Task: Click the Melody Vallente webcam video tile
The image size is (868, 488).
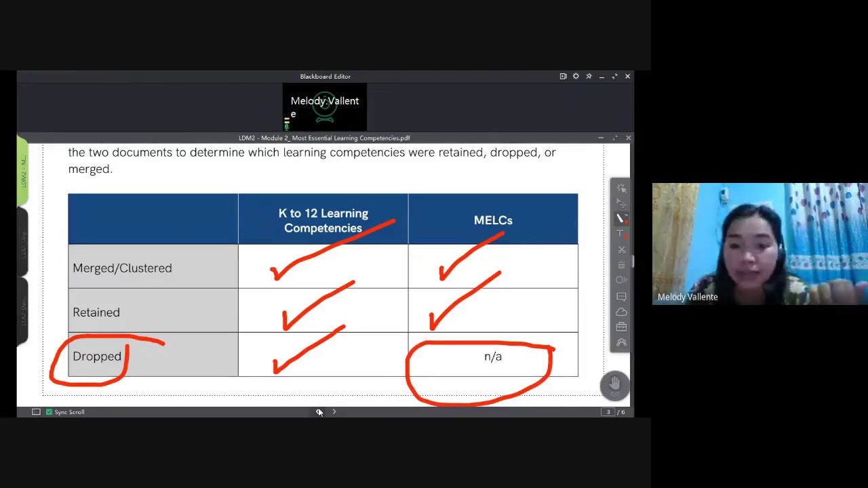Action: pyautogui.click(x=759, y=244)
